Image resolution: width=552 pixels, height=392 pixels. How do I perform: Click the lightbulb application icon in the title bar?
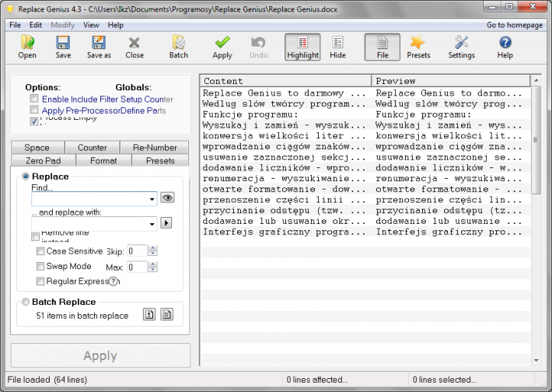(11, 9)
